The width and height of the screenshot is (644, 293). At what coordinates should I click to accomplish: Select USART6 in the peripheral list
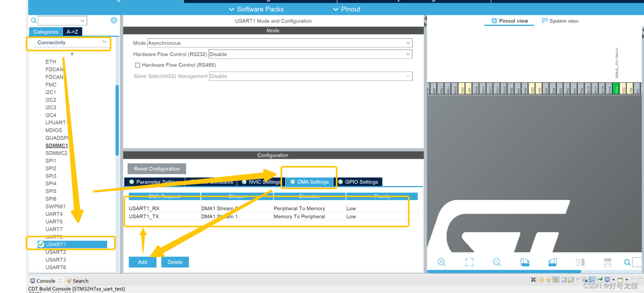[x=56, y=267]
